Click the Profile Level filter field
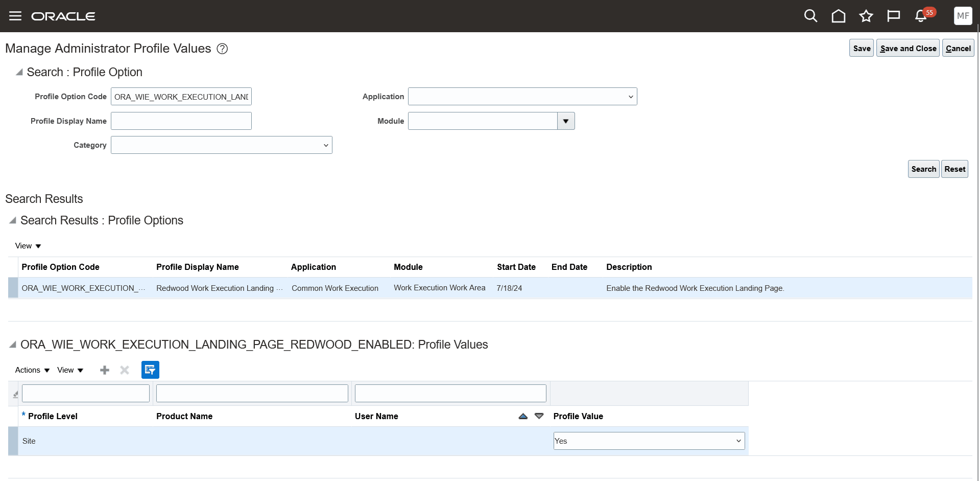 point(86,394)
